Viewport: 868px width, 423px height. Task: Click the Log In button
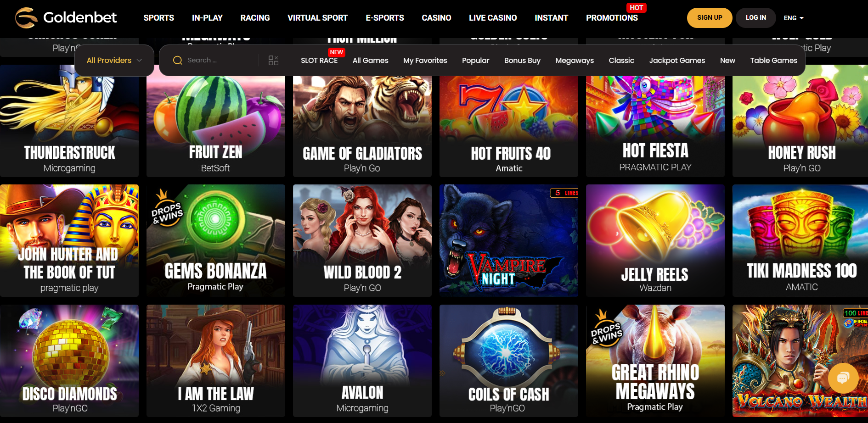(x=756, y=18)
